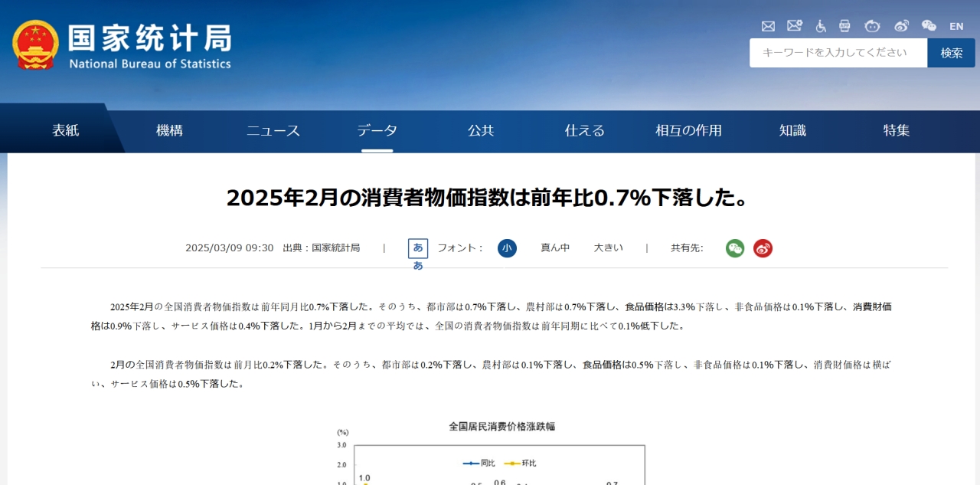Viewport: 980px width, 485px height.
Task: Click the national emblem logo
Action: (x=35, y=45)
